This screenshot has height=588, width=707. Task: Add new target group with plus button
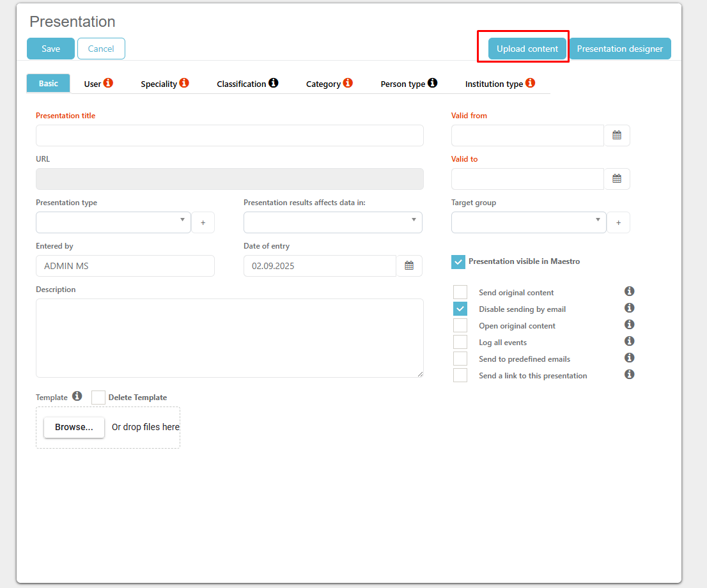pos(618,222)
